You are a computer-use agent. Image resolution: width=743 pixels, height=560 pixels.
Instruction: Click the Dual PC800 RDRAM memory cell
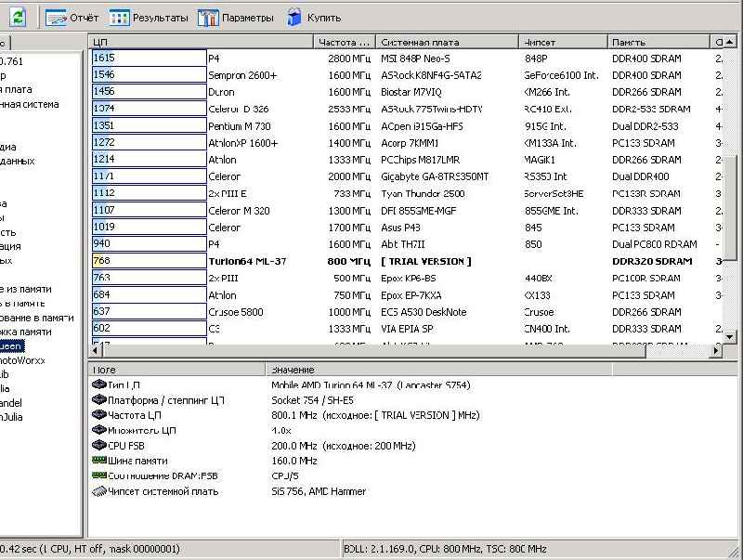[655, 244]
